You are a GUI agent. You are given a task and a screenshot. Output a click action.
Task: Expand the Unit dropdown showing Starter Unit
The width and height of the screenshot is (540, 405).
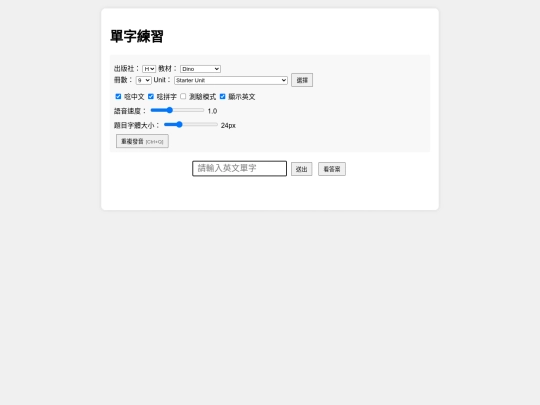pyautogui.click(x=231, y=80)
